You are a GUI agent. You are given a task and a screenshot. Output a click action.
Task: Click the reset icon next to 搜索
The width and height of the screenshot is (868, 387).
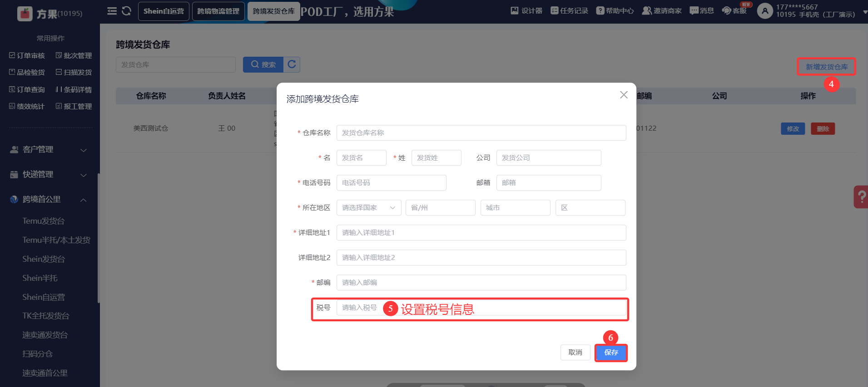point(292,64)
